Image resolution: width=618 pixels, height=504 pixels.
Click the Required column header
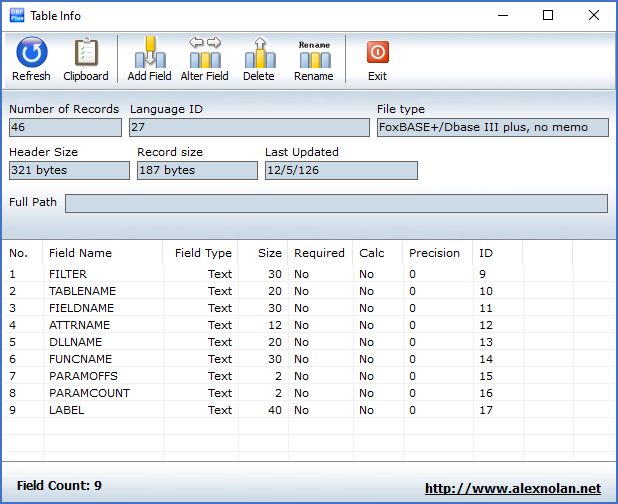[x=320, y=253]
